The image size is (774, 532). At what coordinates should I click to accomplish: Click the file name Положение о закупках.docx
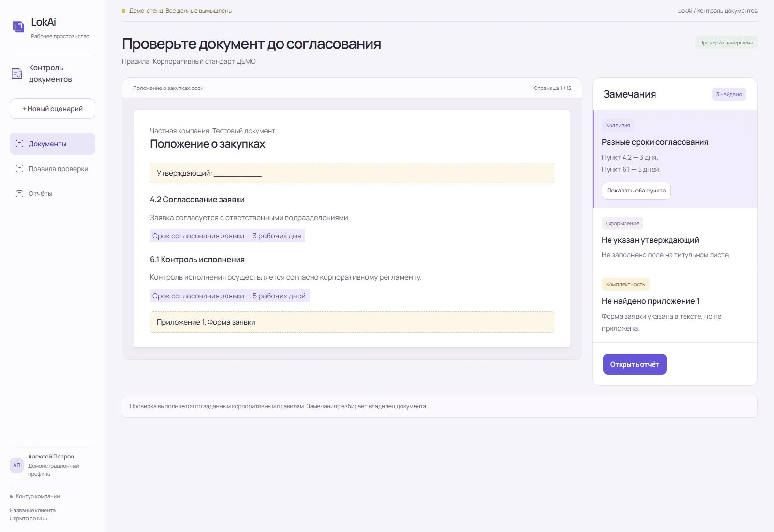pyautogui.click(x=168, y=88)
